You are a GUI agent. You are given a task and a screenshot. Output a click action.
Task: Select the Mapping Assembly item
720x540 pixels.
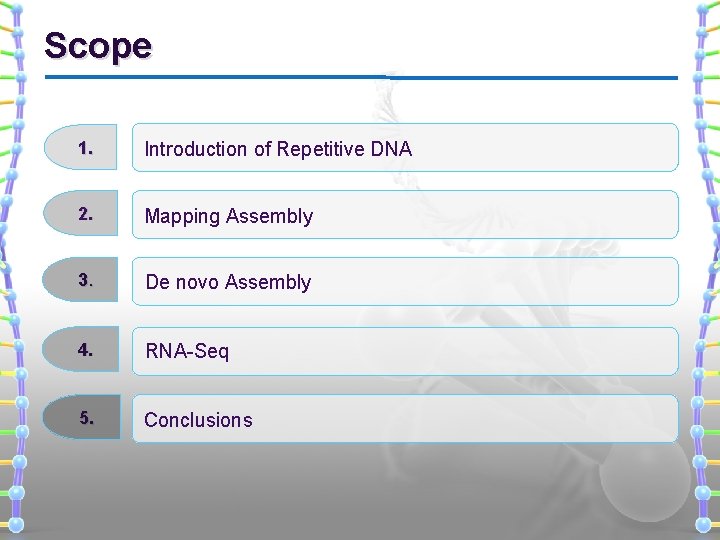pyautogui.click(x=229, y=216)
